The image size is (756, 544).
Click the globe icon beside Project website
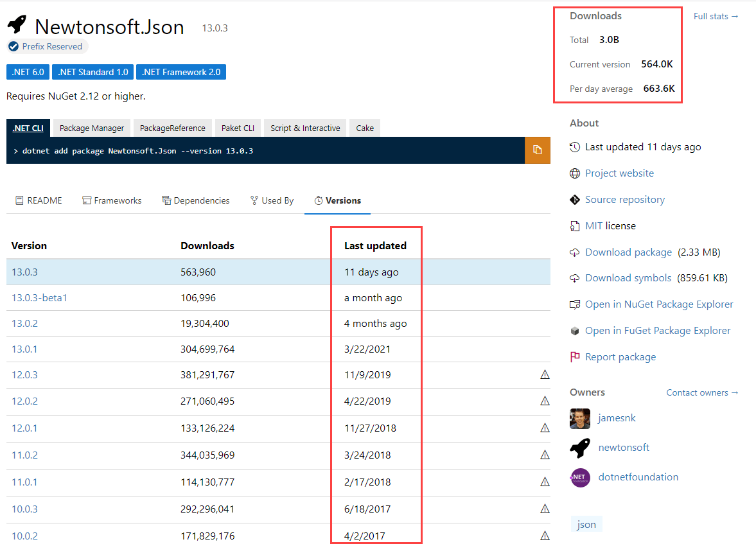575,173
